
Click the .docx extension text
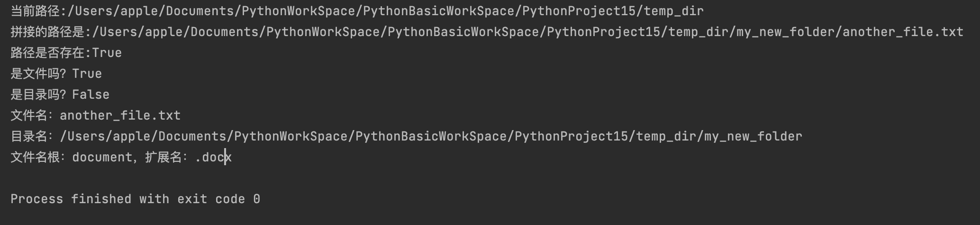coord(213,157)
